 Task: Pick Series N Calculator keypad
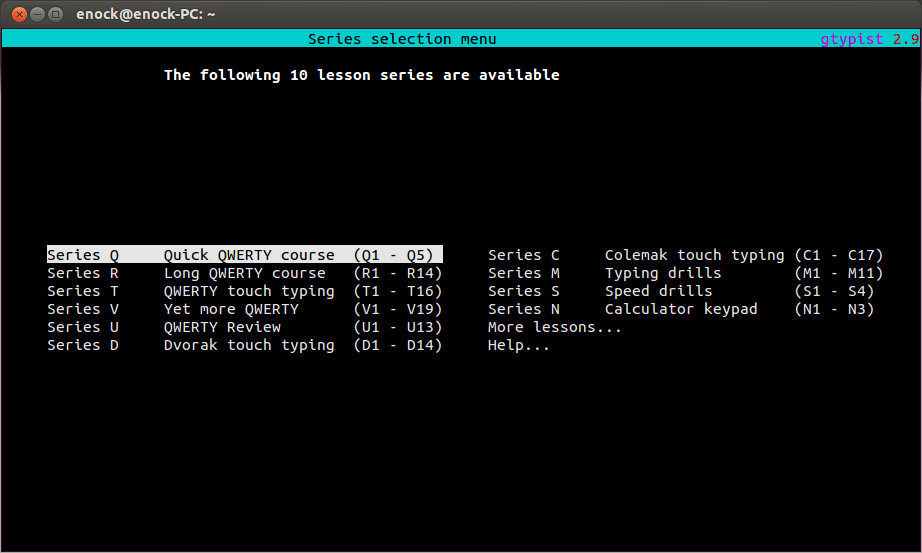point(681,309)
